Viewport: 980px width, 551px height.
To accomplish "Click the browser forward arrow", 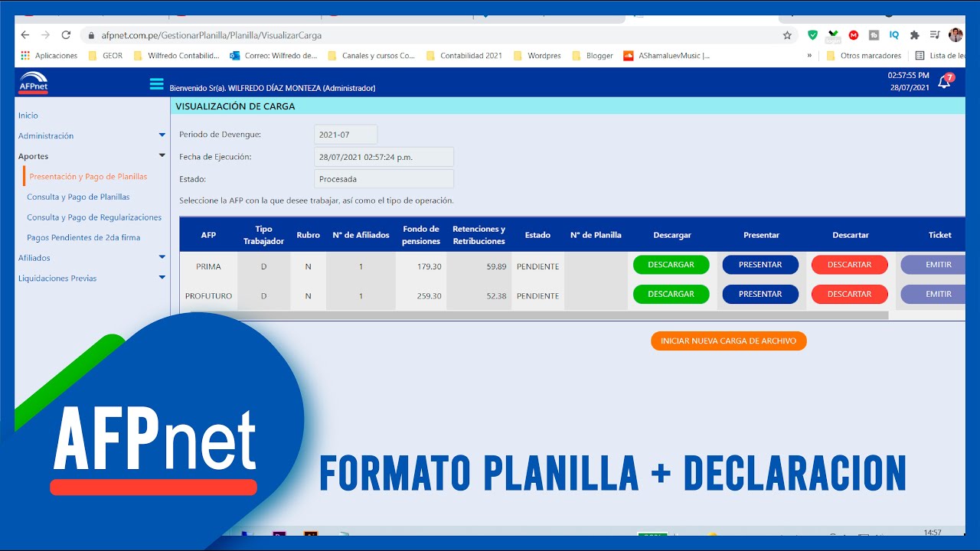I will tap(45, 35).
